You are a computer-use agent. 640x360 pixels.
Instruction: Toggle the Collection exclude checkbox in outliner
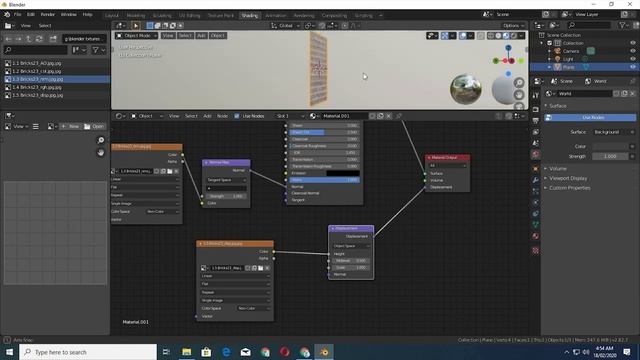tap(549, 43)
